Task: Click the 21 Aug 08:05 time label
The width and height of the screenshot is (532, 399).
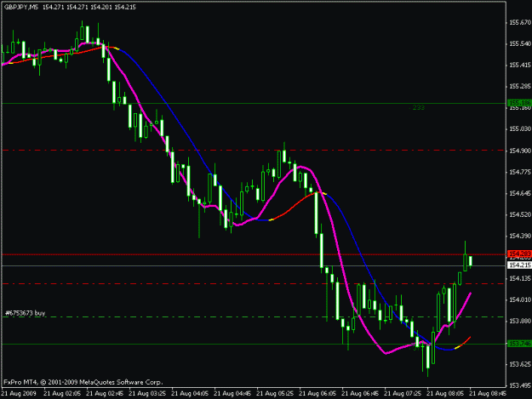Action: tap(445, 394)
